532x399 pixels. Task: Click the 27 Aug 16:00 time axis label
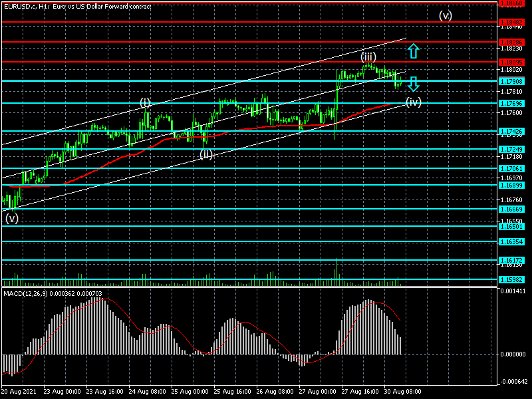(360, 392)
